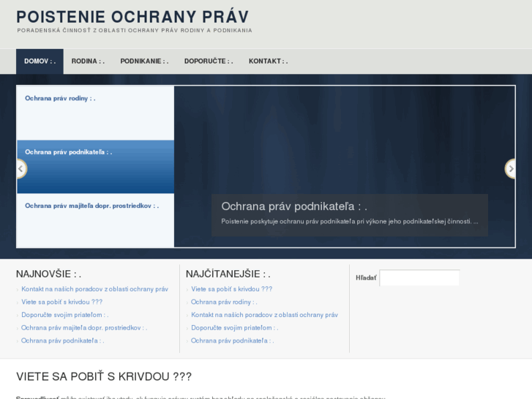The width and height of the screenshot is (532, 399).
Task: Click the next slide arrow
Action: [510, 169]
